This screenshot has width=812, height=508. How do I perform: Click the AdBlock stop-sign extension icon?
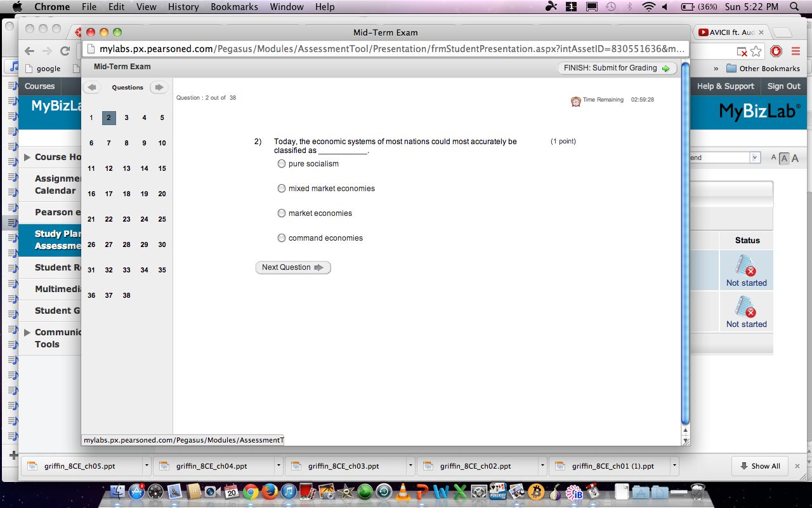(x=776, y=51)
